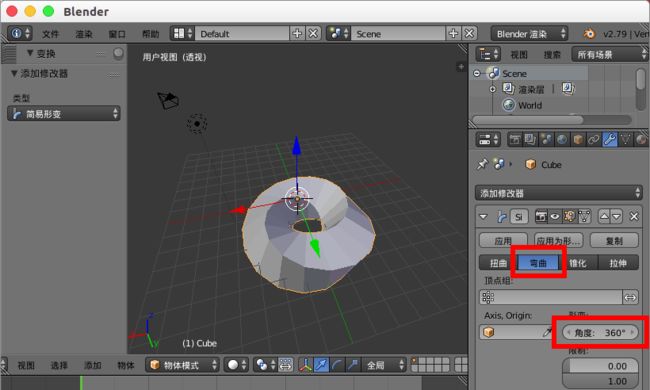The image size is (650, 390).
Task: Open the 添加修改器 dropdown in properties
Action: [558, 193]
